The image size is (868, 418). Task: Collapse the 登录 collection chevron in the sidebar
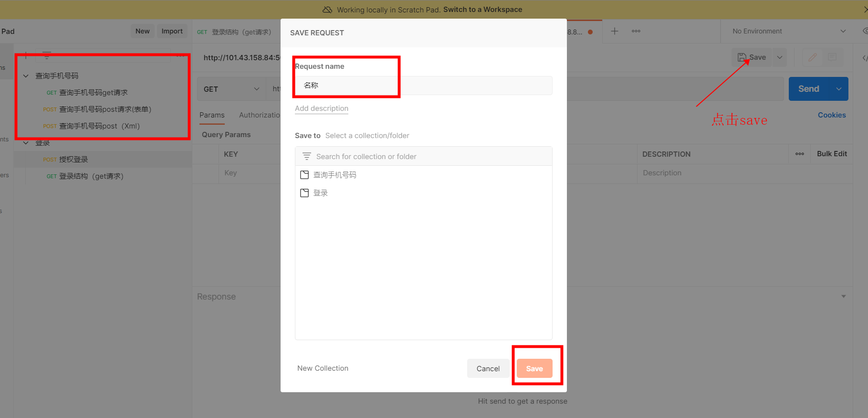pyautogui.click(x=26, y=143)
